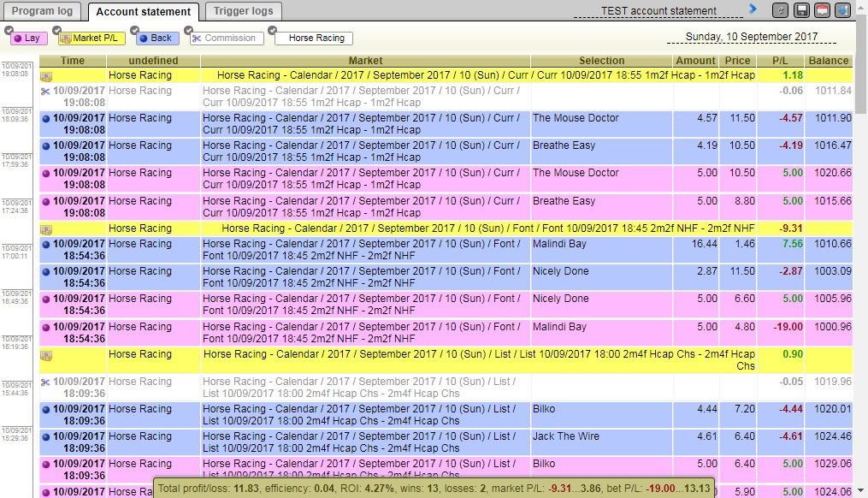Open the TEST account statement selector
Screen dimensions: 868x498
click(658, 10)
